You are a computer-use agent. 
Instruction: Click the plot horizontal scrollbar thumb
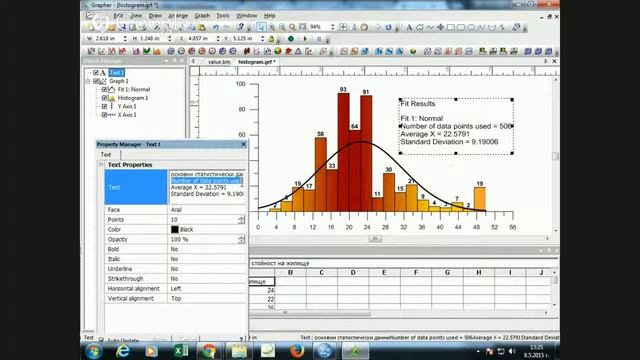(375, 239)
